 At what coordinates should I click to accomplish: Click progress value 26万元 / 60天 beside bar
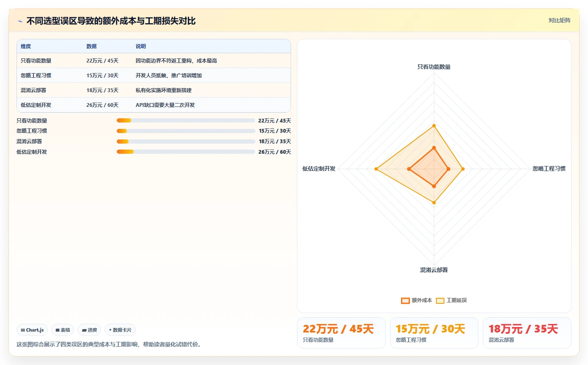tap(275, 152)
